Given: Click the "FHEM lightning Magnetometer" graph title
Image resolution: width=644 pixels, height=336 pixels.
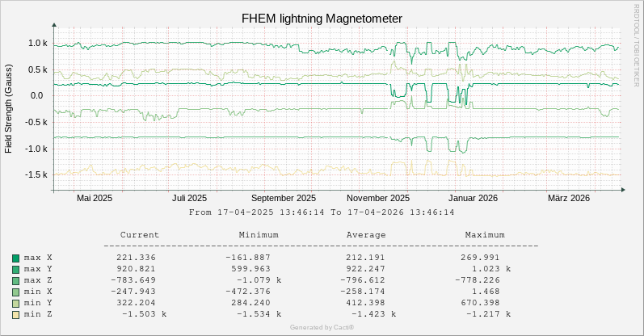Looking at the screenshot, I should [x=322, y=19].
